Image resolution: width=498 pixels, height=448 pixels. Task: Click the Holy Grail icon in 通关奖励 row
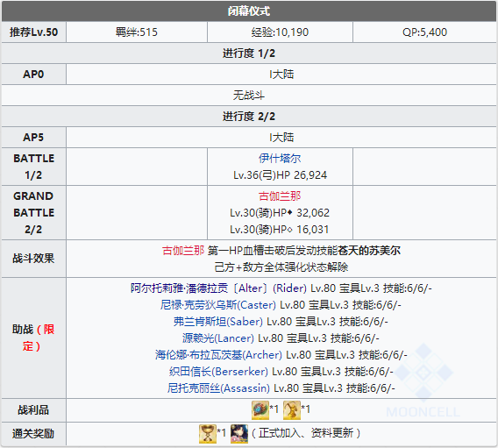(x=208, y=433)
